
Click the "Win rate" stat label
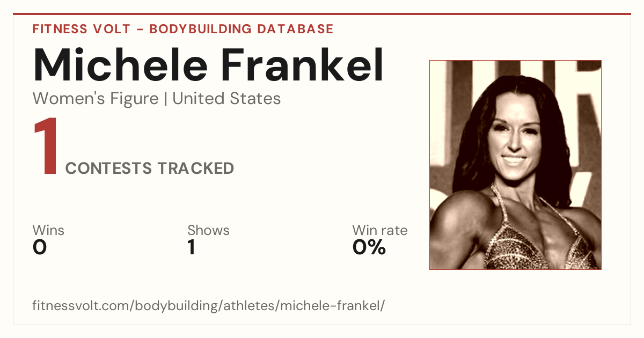tap(380, 230)
